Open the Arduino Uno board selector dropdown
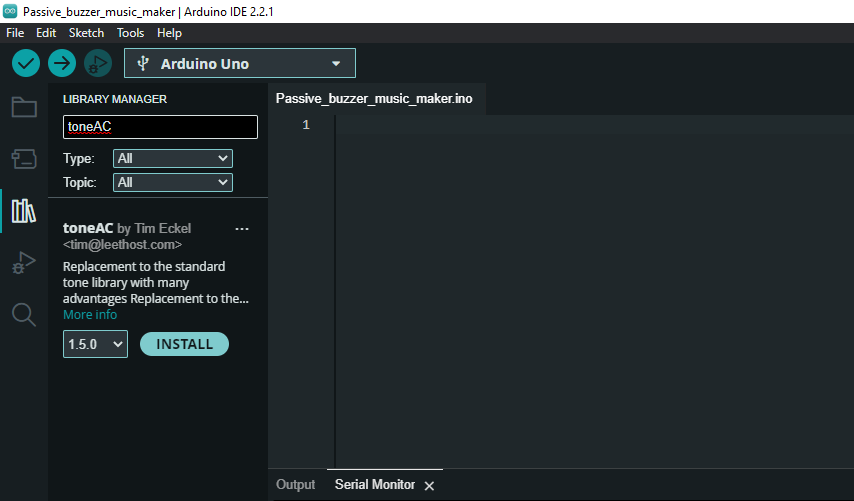This screenshot has height=501, width=854. pyautogui.click(x=240, y=63)
